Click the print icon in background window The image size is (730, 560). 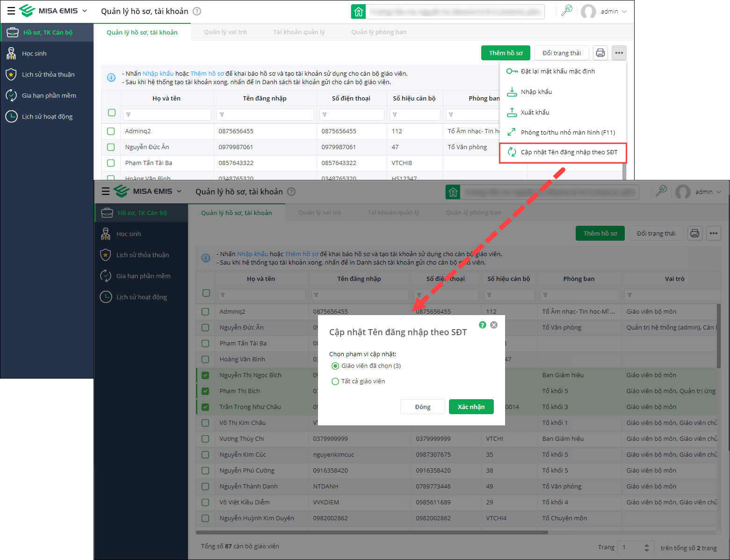(600, 53)
